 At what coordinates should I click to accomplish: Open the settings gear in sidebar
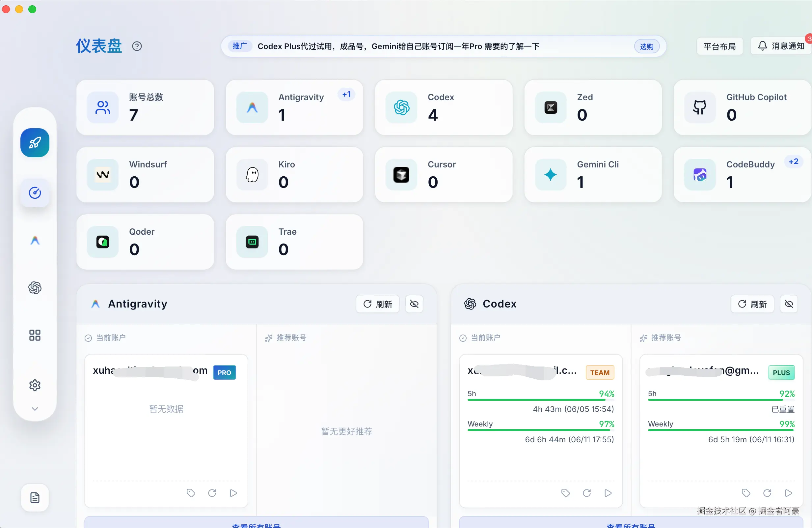point(35,386)
